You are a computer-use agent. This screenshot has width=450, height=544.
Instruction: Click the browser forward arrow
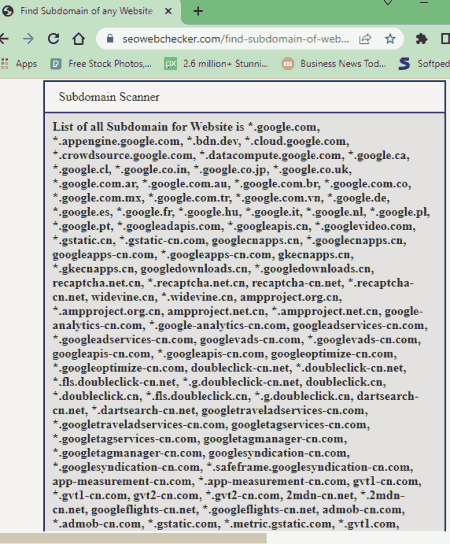click(28, 39)
